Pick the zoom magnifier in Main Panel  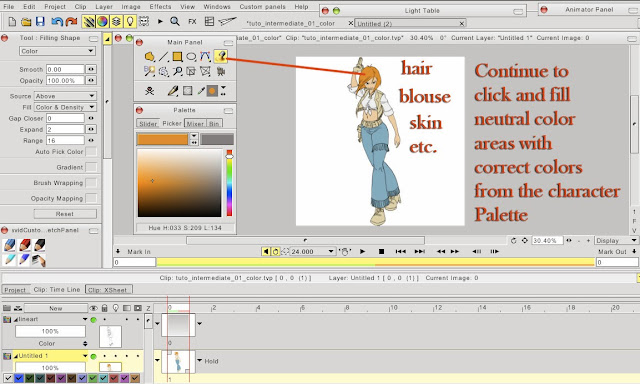(x=178, y=71)
